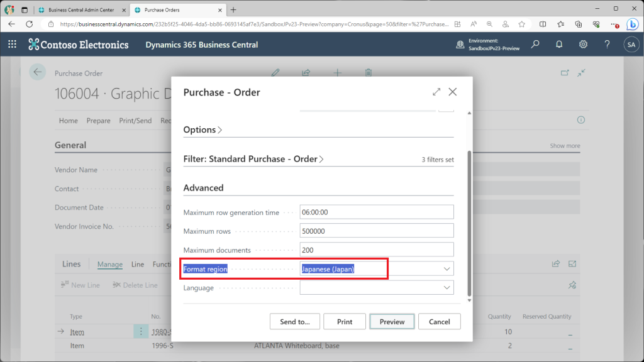
Task: Open the Print/Send menu
Action: pyautogui.click(x=135, y=120)
